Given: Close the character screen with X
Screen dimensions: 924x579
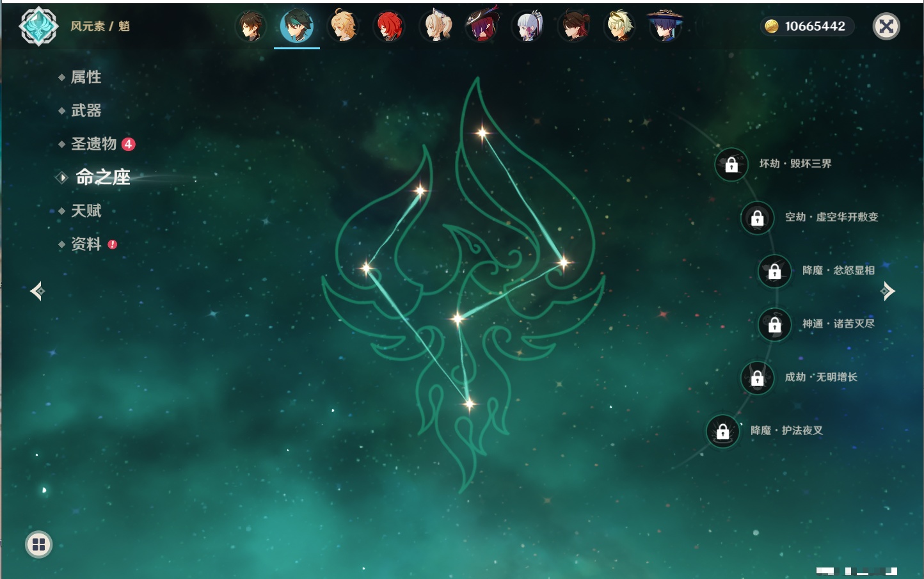Looking at the screenshot, I should [886, 26].
